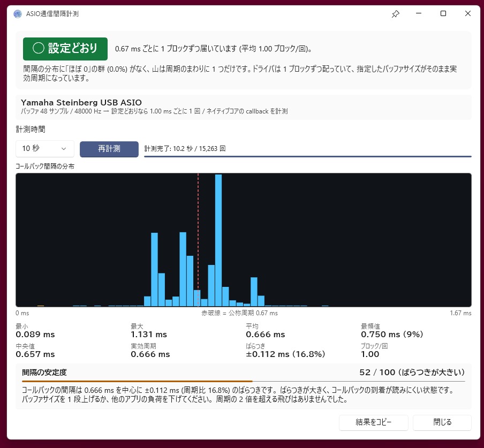
Task: Click the 実効周期 value 0.666 ms
Action: (150, 354)
